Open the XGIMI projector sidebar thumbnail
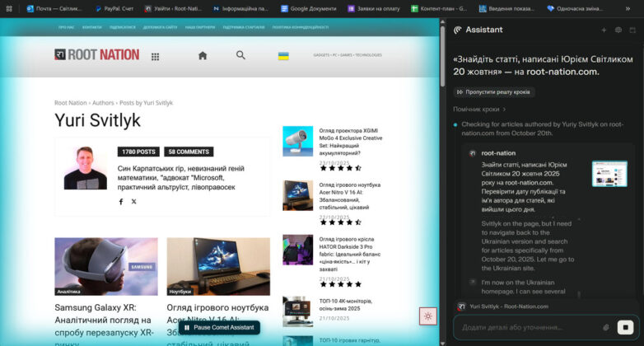 pyautogui.click(x=298, y=142)
